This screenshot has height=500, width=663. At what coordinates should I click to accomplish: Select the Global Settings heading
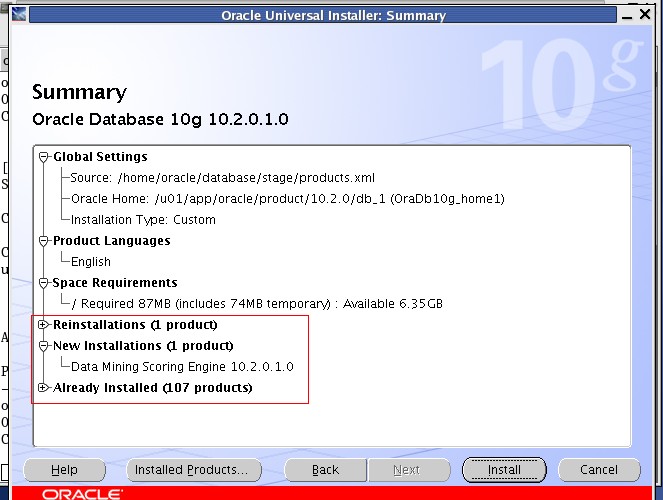click(x=100, y=157)
